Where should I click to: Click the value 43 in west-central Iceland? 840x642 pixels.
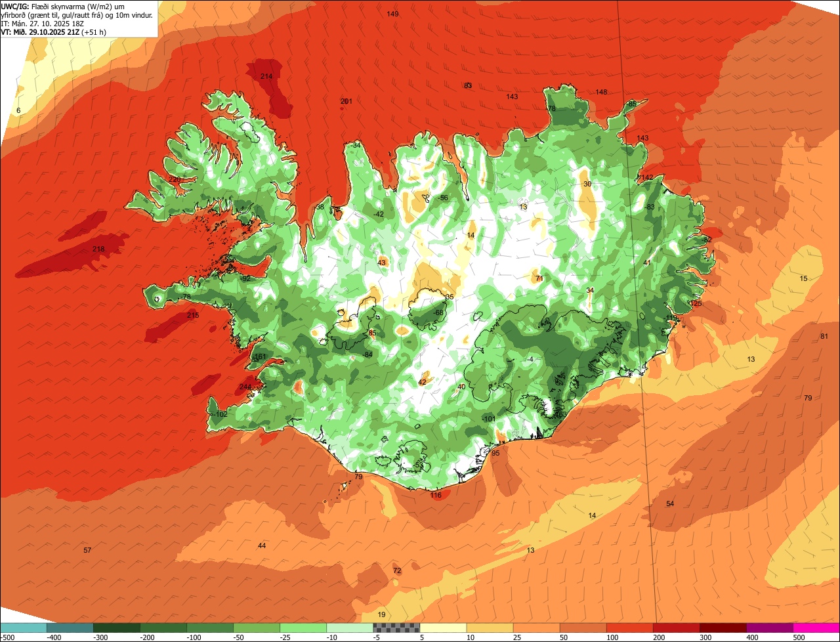[381, 263]
